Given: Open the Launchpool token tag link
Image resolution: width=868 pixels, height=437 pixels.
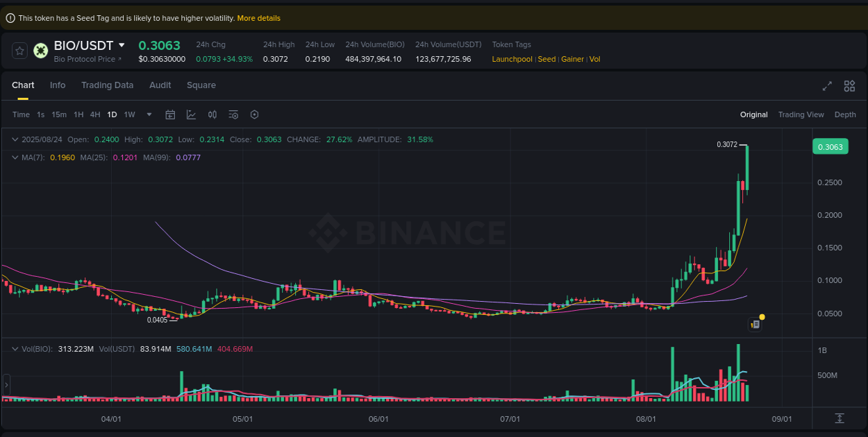Looking at the screenshot, I should 512,59.
